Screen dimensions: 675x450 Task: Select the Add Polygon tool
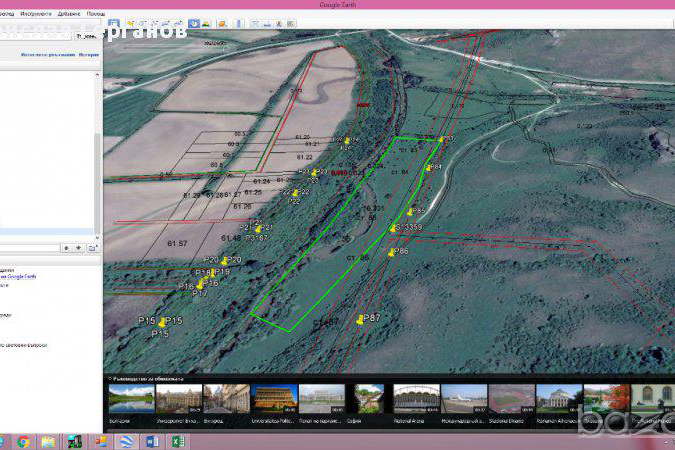click(142, 23)
